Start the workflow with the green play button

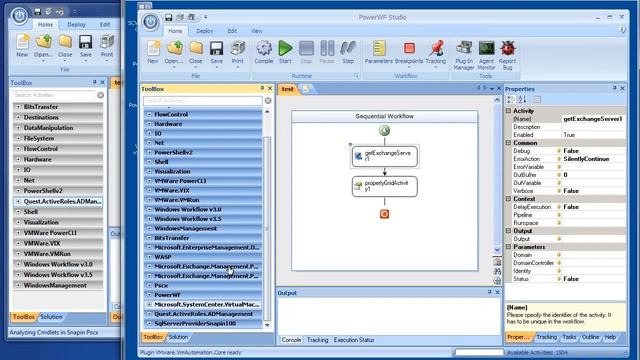[285, 48]
